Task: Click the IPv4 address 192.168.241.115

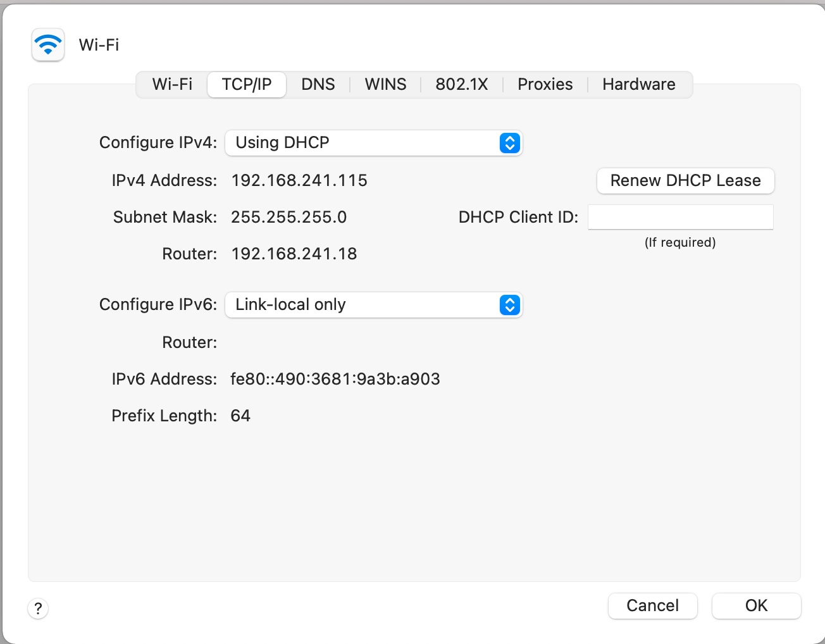Action: [x=299, y=181]
